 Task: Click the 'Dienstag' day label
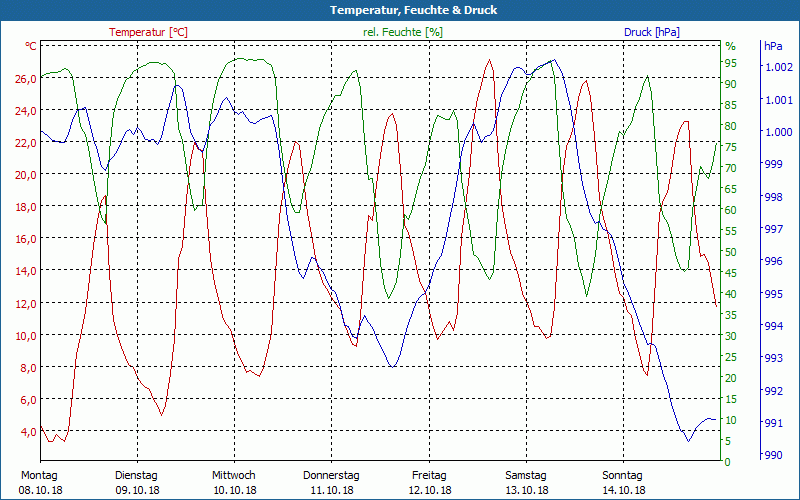136,476
